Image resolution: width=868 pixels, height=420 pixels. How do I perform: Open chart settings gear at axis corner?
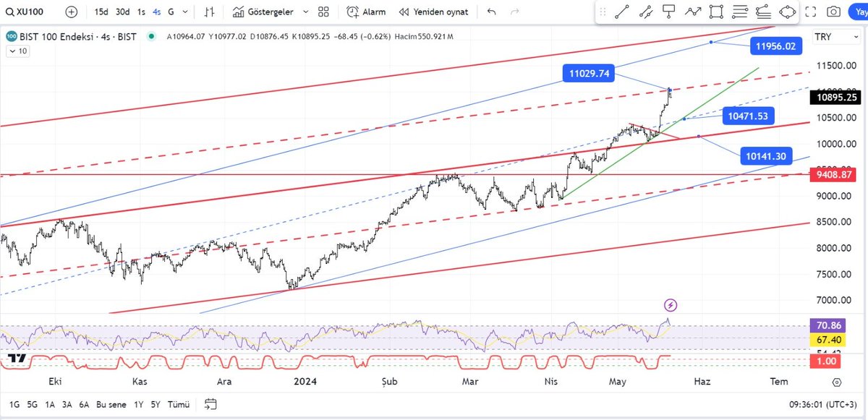836,382
